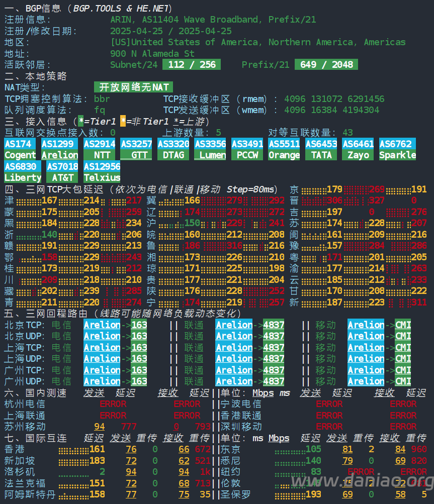Click the 悉尼 send speed 79
The height and width of the screenshot is (504, 434).
[348, 461]
